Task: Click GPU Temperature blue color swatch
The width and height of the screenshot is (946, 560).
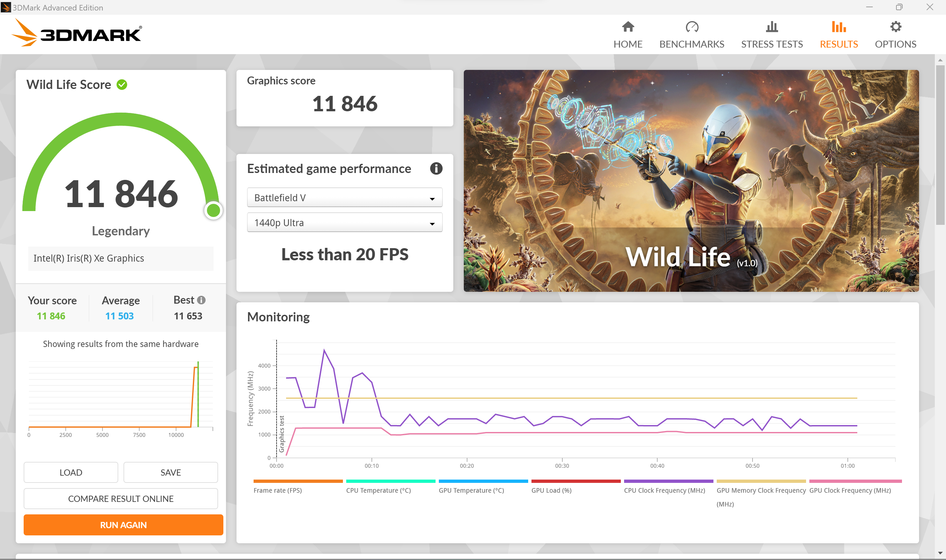Action: (x=483, y=481)
